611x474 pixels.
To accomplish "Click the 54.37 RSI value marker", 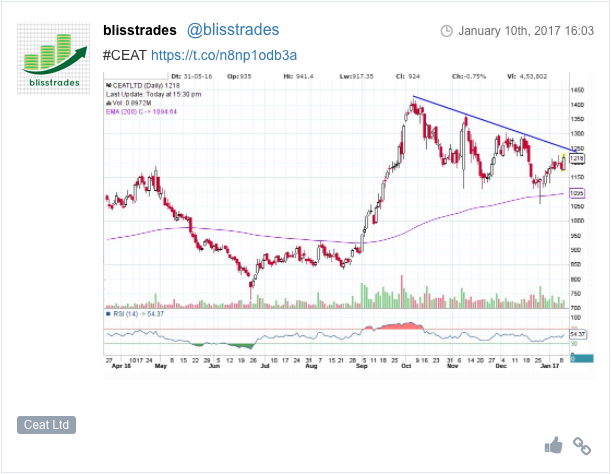I will tap(577, 334).
